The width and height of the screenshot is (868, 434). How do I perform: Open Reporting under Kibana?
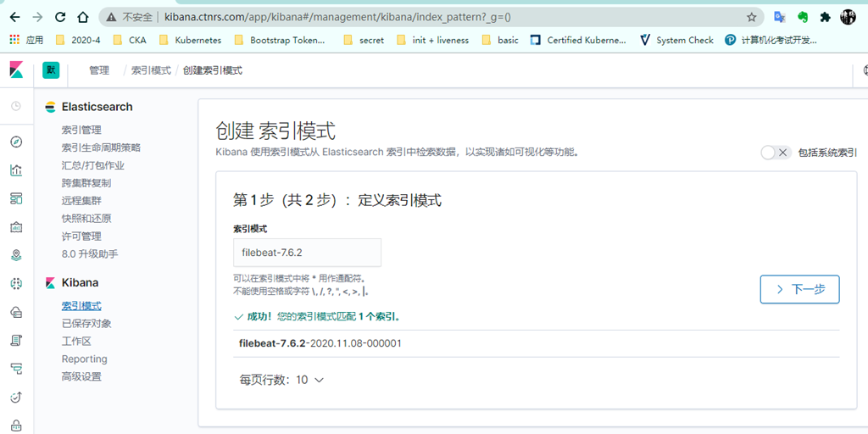[x=84, y=359]
